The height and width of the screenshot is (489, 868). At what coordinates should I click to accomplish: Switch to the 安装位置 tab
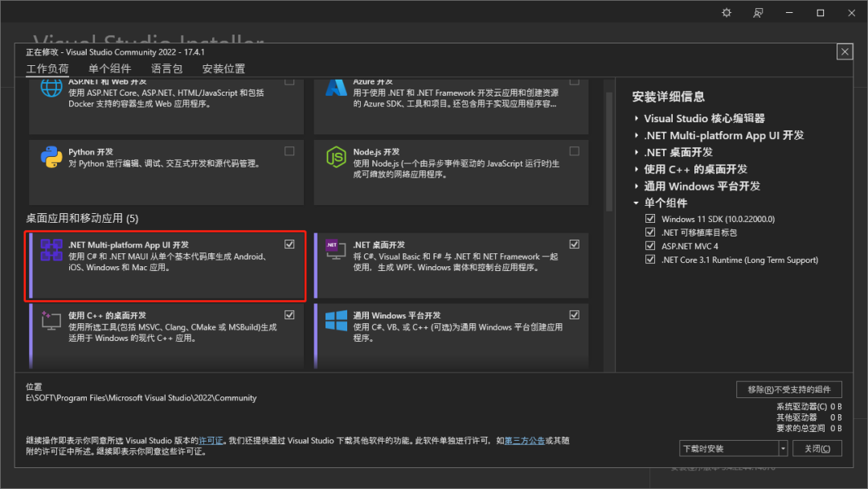coord(223,68)
